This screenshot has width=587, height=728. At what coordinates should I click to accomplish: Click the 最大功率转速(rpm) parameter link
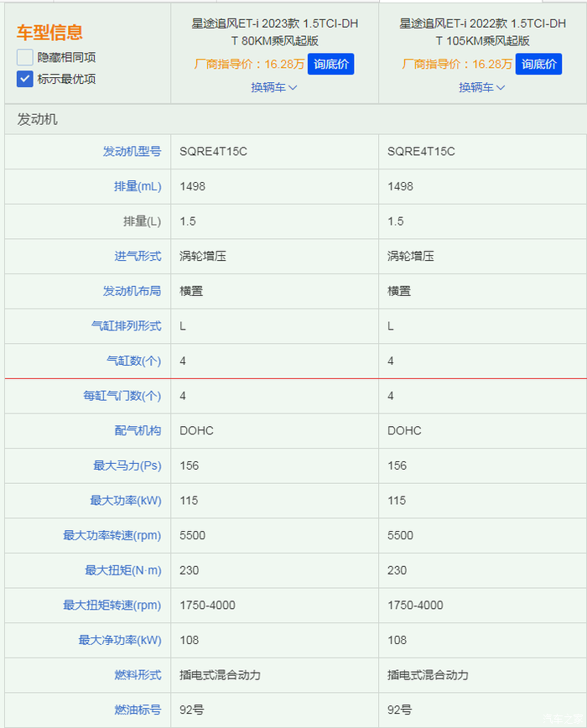pyautogui.click(x=112, y=535)
